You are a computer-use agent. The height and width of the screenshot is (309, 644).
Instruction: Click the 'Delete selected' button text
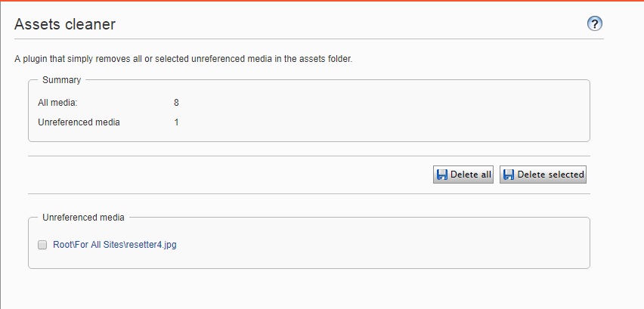(x=550, y=175)
